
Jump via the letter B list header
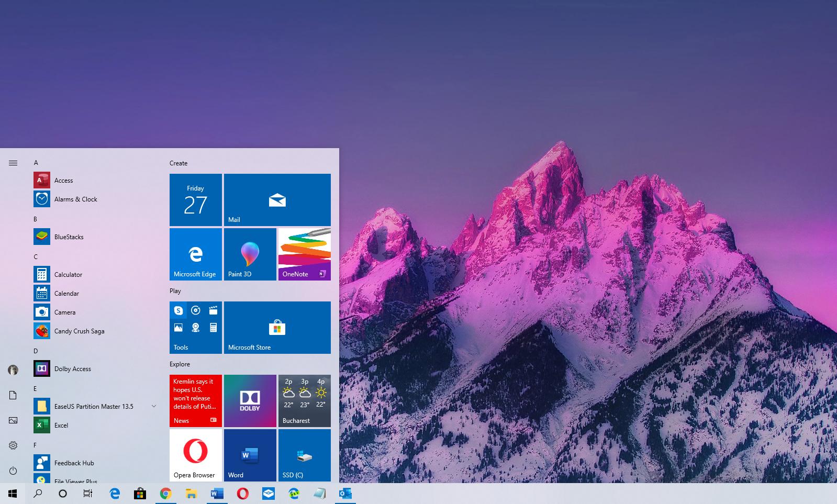[x=36, y=219]
